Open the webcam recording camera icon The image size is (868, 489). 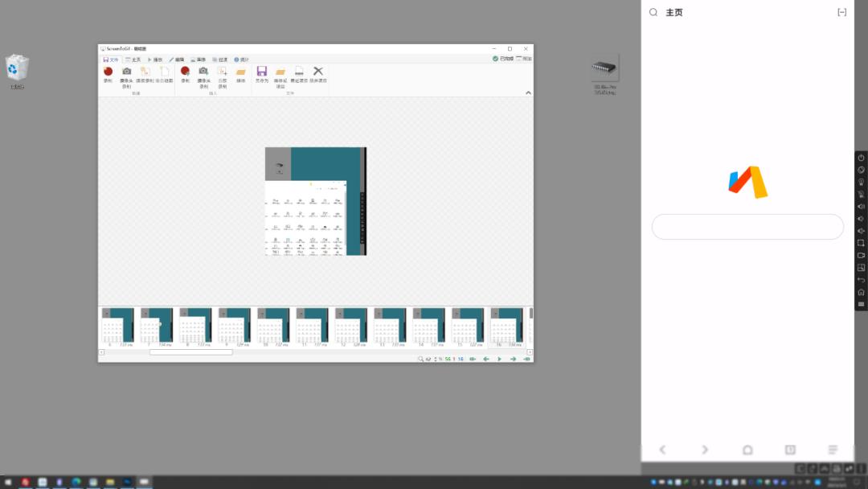coord(126,72)
